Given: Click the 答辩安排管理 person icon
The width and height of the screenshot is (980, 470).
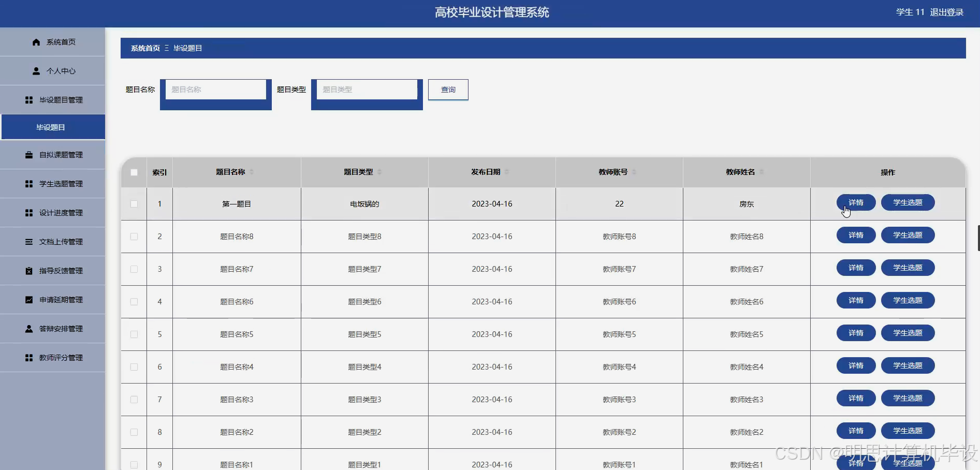Looking at the screenshot, I should pos(28,328).
